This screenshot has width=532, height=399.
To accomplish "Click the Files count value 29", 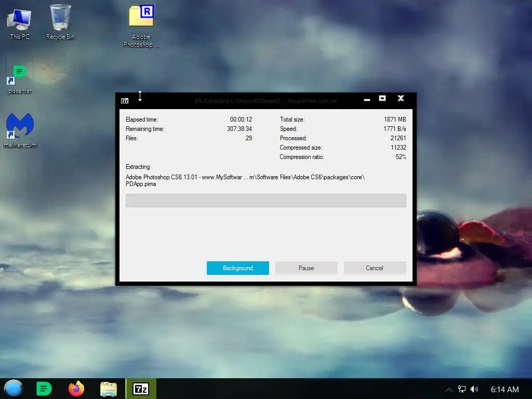I will [249, 138].
